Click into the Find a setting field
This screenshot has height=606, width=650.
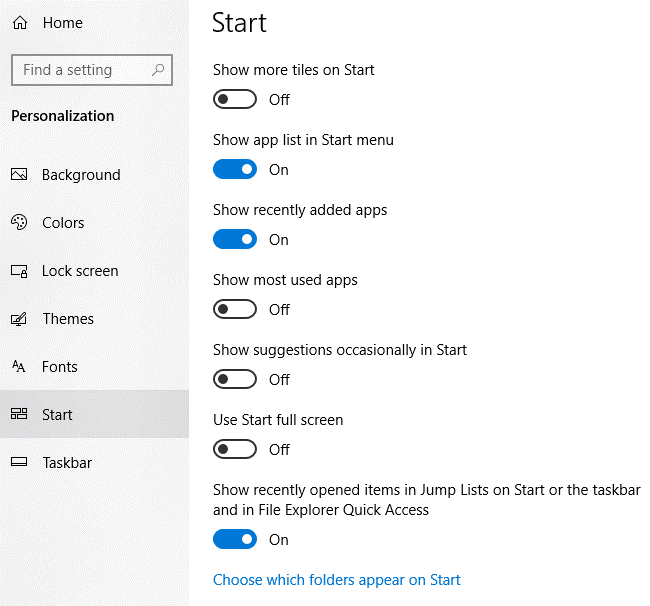(x=80, y=70)
